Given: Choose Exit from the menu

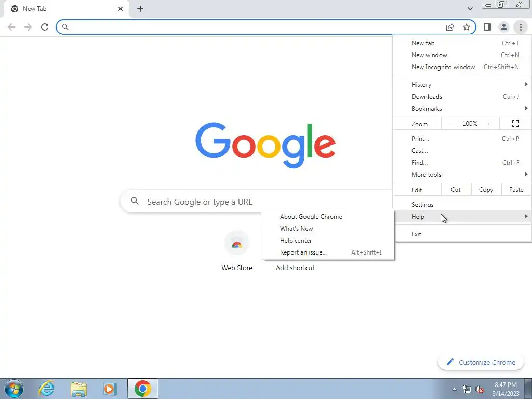Looking at the screenshot, I should 462,234.
